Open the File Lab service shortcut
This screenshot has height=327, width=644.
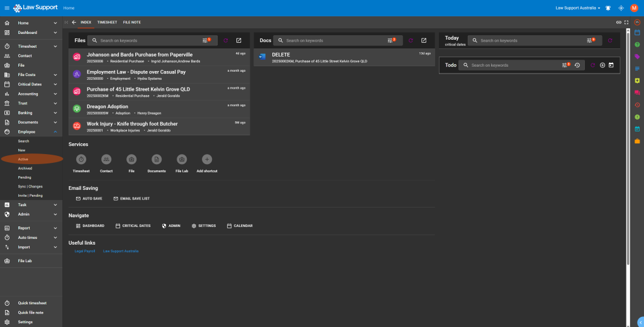182,160
